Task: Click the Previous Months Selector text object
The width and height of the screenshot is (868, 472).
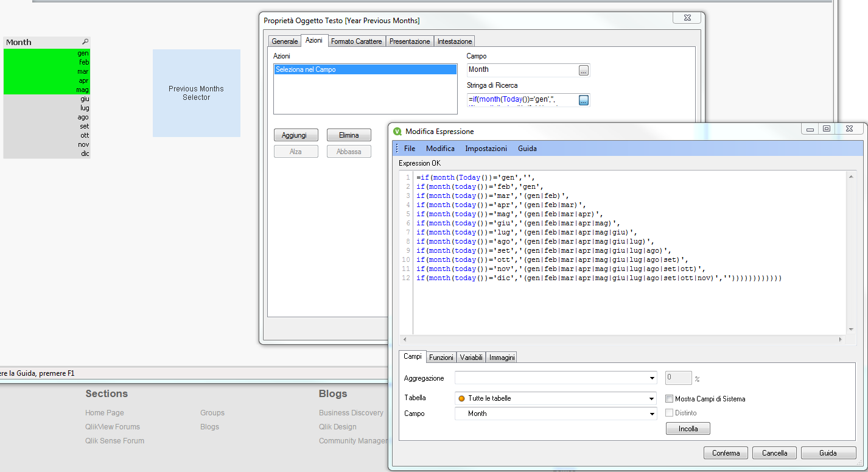Action: click(x=196, y=93)
